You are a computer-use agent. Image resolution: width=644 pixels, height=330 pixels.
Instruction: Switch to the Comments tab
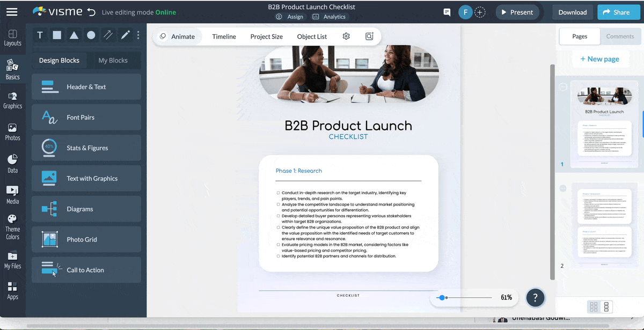click(x=620, y=36)
